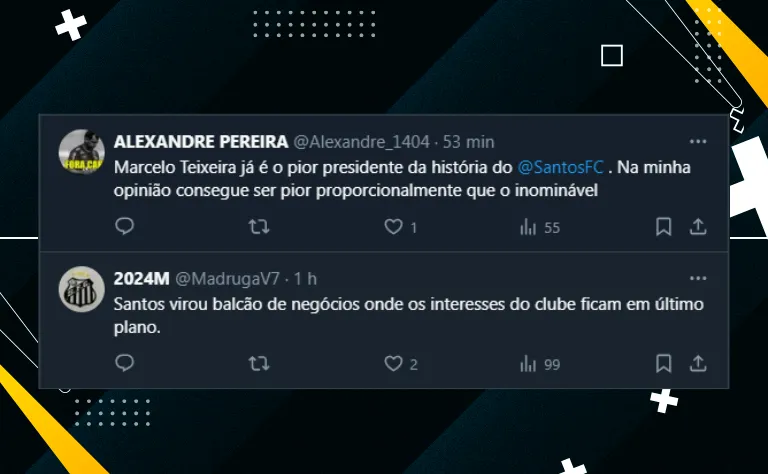
Task: Open the @SantosFC mention link
Action: tap(560, 167)
